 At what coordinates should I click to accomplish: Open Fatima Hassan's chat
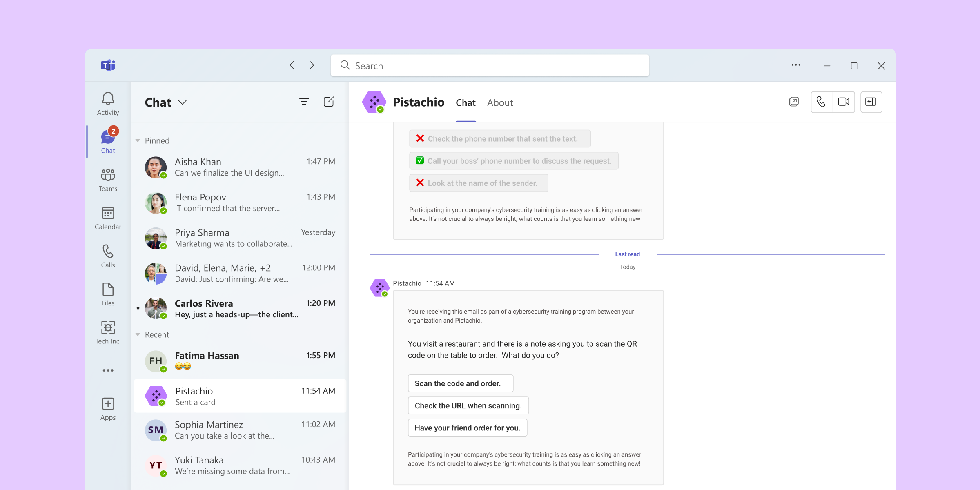[240, 361]
